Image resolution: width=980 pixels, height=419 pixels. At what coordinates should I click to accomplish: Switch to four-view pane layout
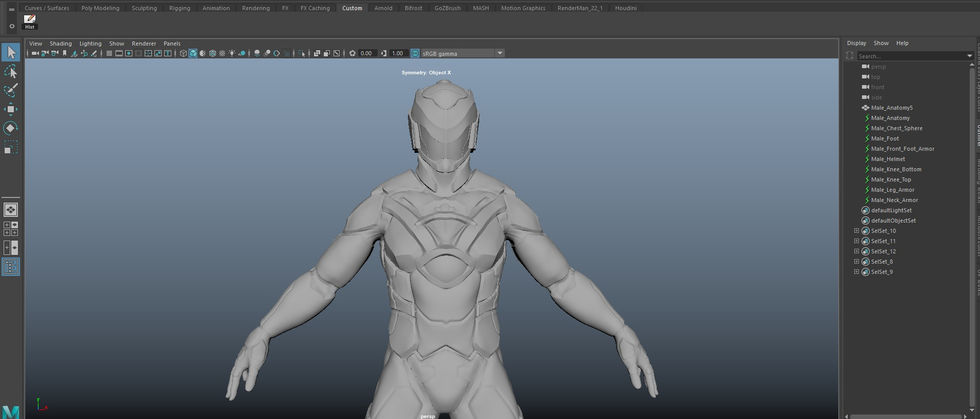11,229
